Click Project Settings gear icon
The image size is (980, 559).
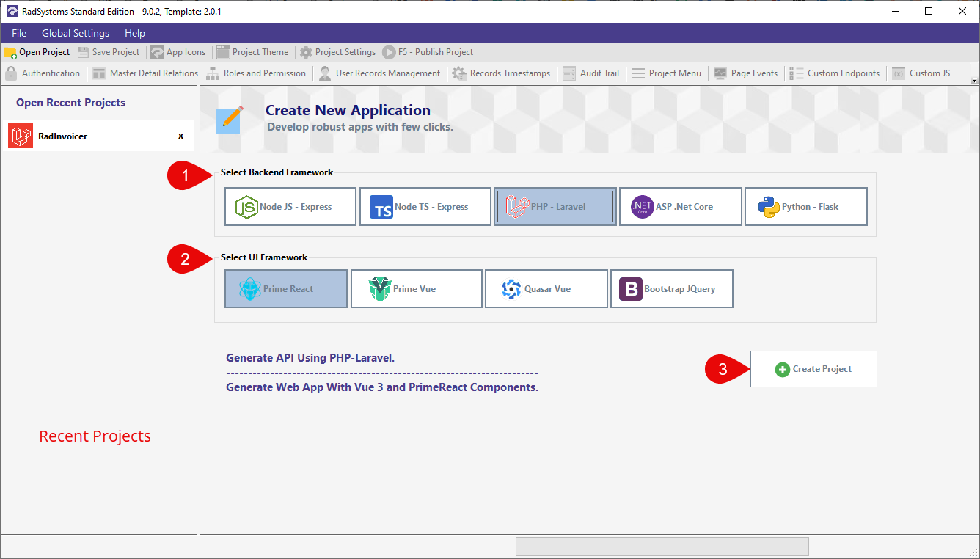point(307,52)
